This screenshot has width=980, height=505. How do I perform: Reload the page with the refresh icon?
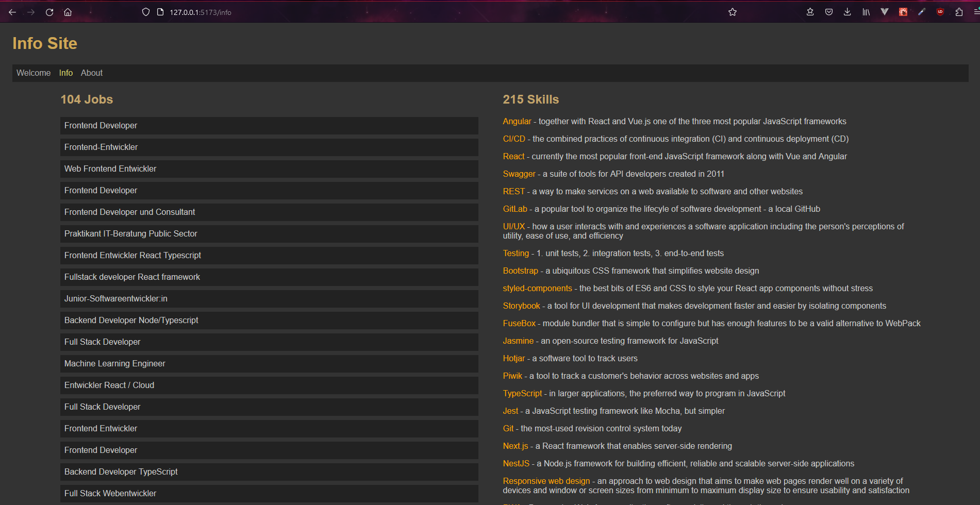tap(49, 12)
